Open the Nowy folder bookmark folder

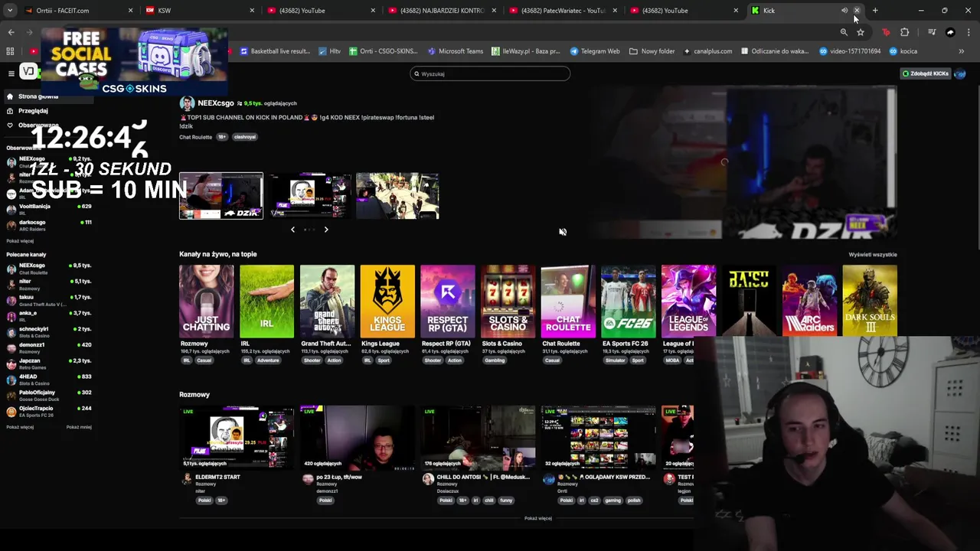pos(652,51)
